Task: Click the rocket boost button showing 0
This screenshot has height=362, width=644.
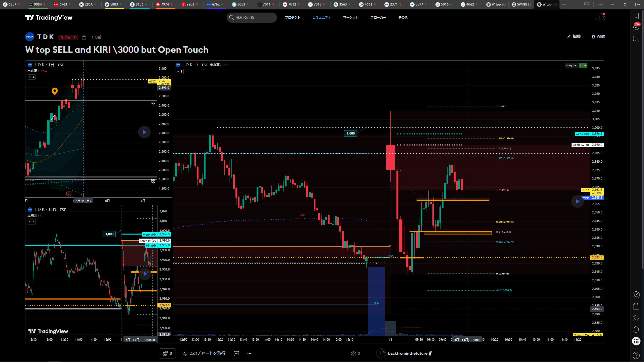Action: pos(167,353)
